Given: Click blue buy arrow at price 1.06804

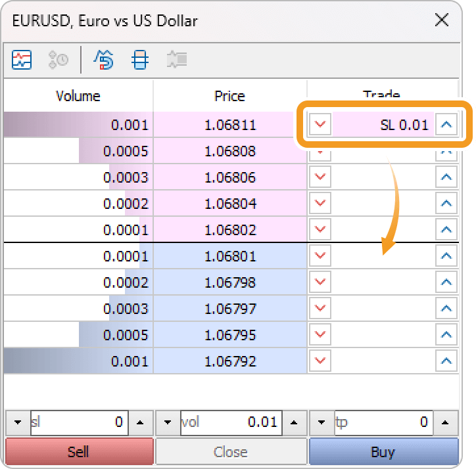Looking at the screenshot, I should tap(446, 203).
